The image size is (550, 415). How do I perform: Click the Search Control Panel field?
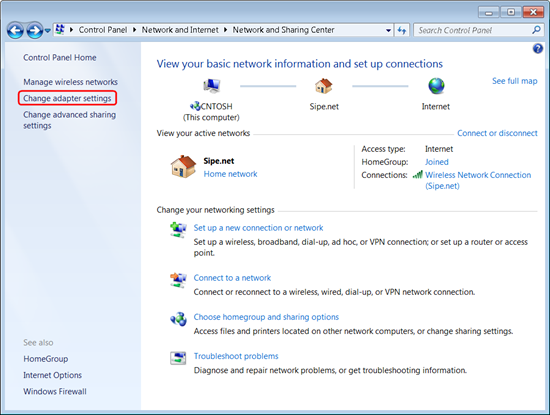click(474, 31)
